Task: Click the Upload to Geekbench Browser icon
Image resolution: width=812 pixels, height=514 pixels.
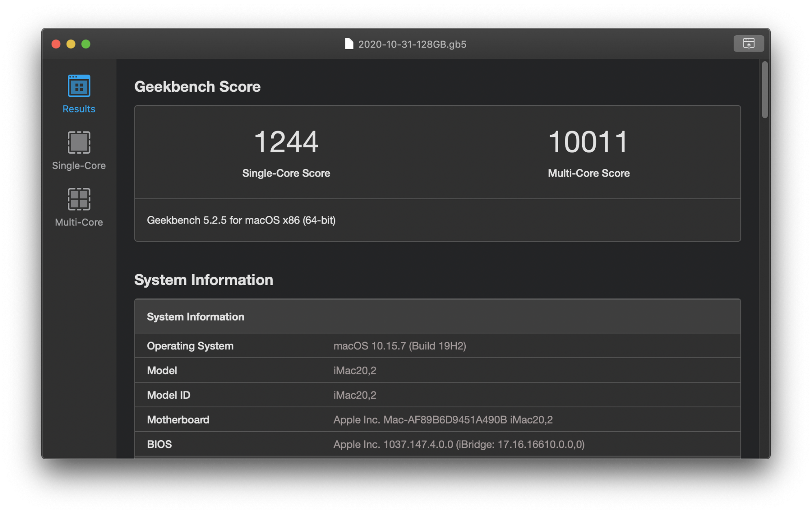Action: coord(749,43)
